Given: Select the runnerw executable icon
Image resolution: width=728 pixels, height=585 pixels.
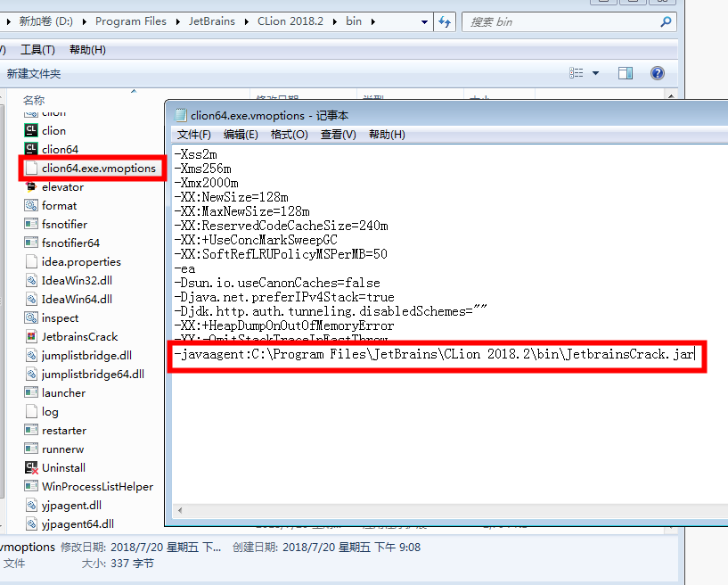Looking at the screenshot, I should tap(31, 449).
